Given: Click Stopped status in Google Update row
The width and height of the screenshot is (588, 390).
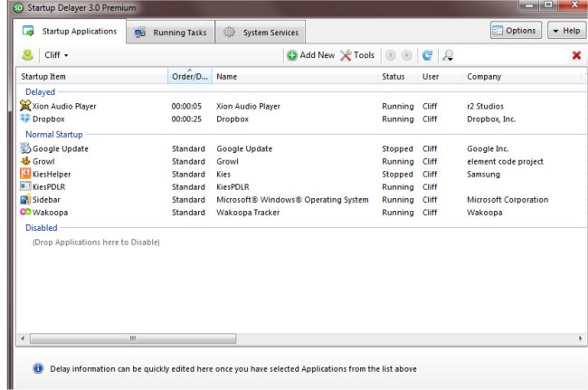Looking at the screenshot, I should [x=397, y=148].
